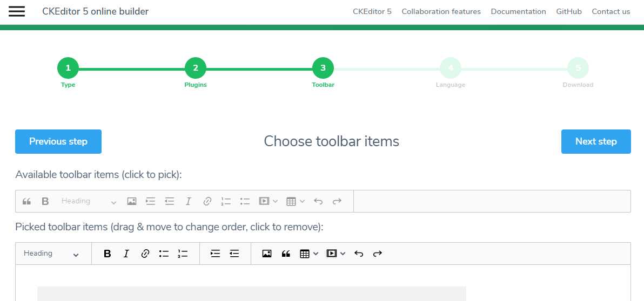644x301 pixels.
Task: Pick the block quote icon from available items
Action: click(26, 201)
